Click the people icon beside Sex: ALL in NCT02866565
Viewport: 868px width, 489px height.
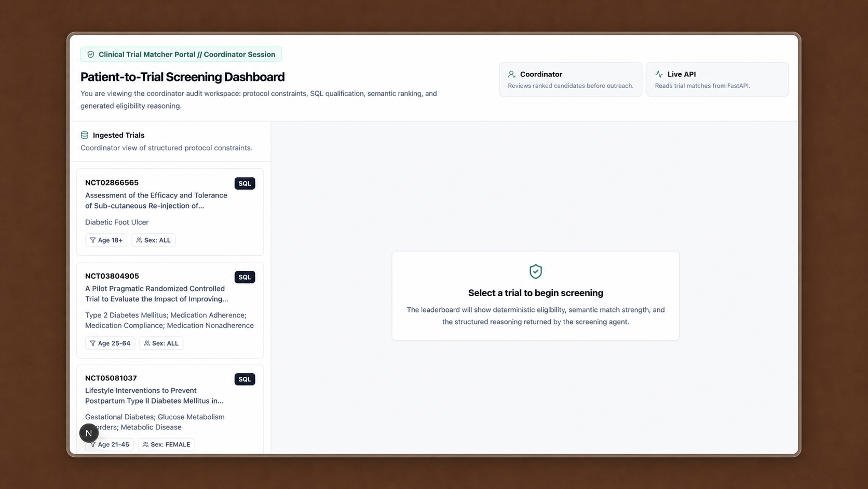coord(139,240)
